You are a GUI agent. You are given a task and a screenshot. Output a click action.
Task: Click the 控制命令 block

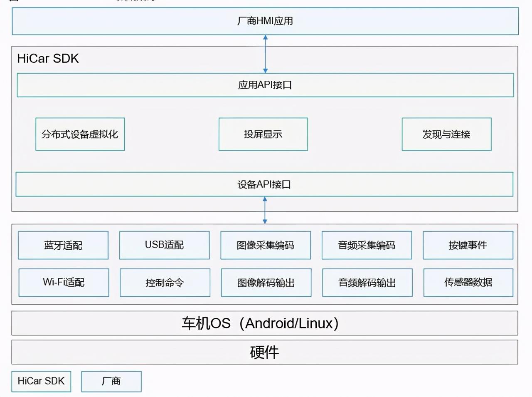tap(164, 283)
